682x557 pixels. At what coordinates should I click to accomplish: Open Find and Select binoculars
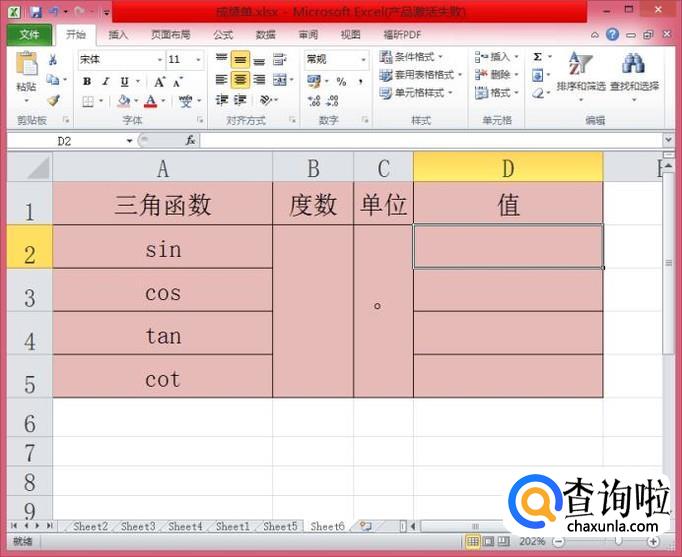(634, 72)
